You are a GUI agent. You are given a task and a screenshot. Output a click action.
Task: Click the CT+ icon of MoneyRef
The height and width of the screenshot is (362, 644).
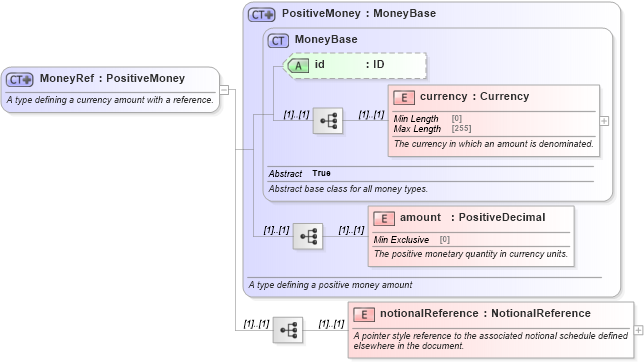[19, 79]
